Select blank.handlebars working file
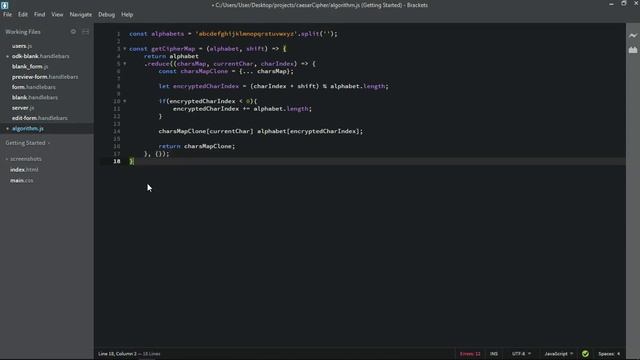Screen dimensions: 640x360 [x=35, y=97]
